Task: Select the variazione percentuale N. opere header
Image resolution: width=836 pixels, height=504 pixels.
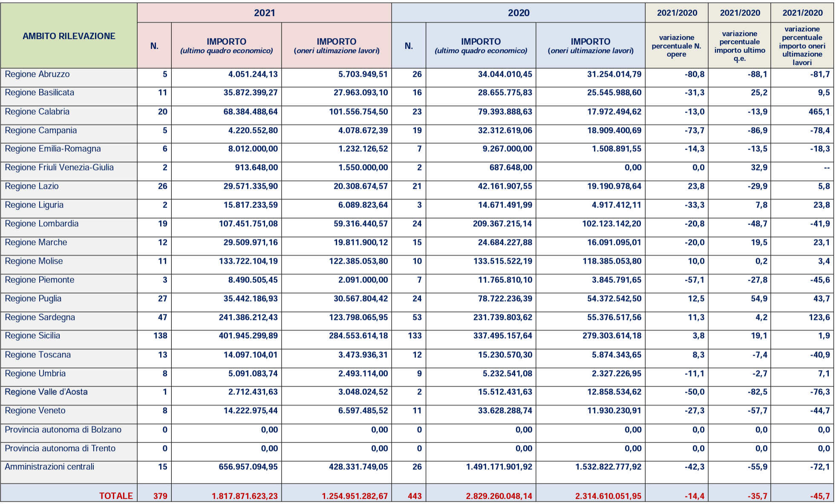Action: 676,46
